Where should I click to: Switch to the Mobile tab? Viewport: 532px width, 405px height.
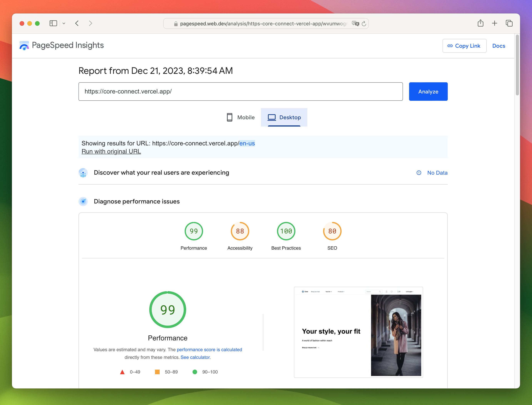coord(241,117)
